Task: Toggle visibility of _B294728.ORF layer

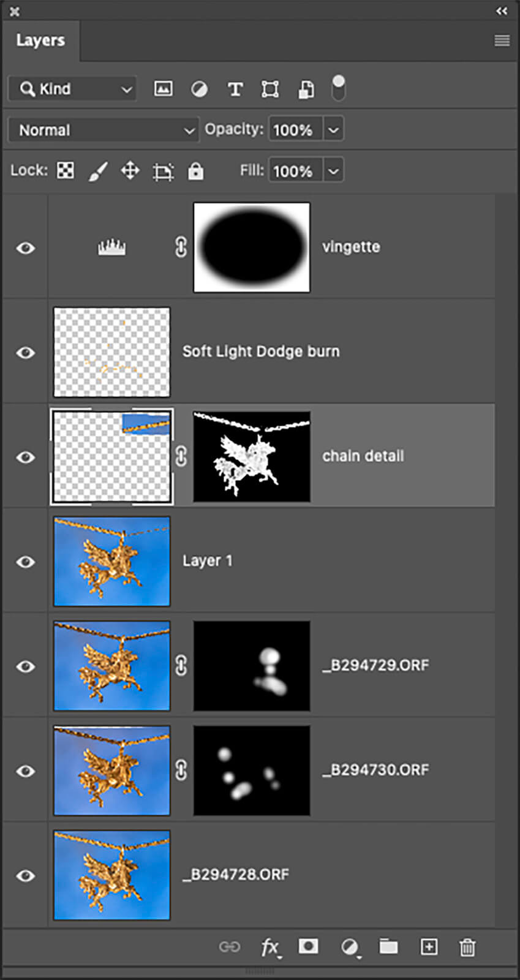Action: (x=26, y=875)
